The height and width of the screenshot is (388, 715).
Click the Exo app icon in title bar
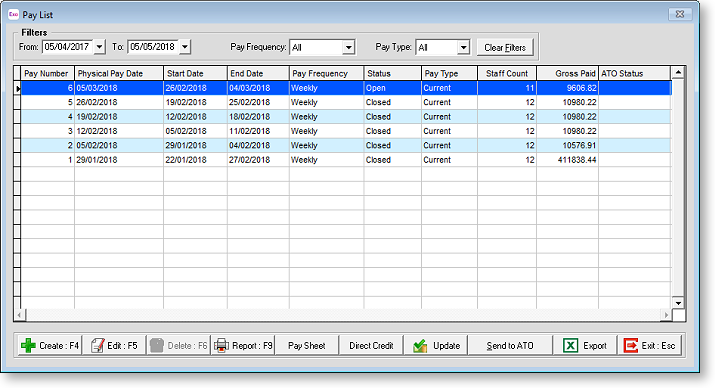(13, 15)
